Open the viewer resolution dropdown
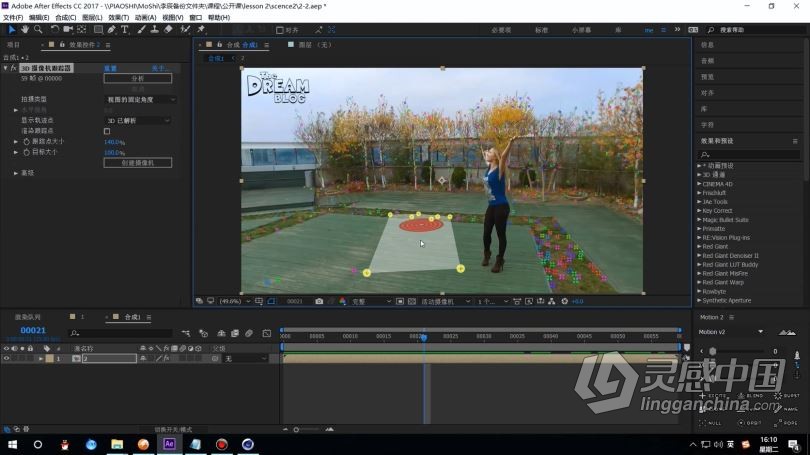The height and width of the screenshot is (455, 810). (x=371, y=301)
